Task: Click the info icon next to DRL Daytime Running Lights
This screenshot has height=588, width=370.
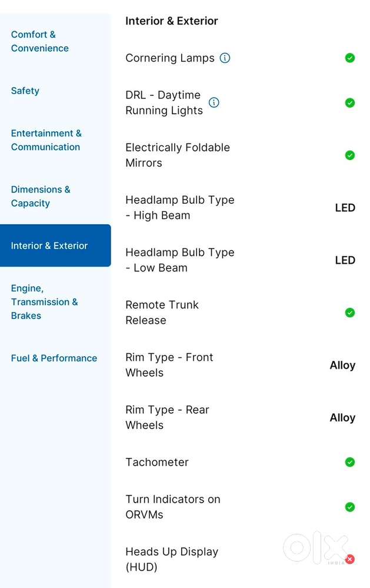Action: [214, 102]
